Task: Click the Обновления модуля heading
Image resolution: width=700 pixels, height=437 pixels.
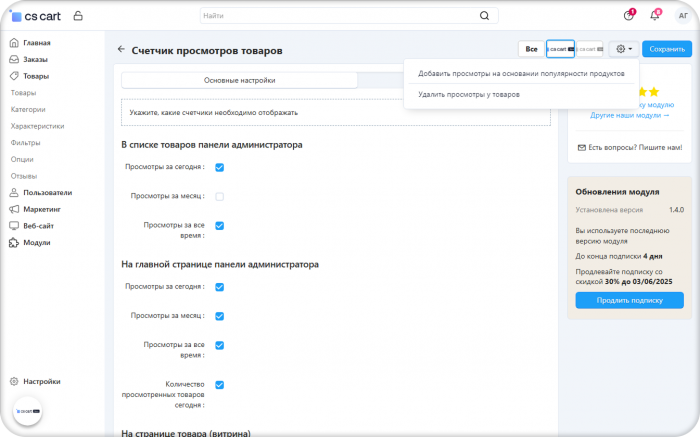Action: click(617, 192)
